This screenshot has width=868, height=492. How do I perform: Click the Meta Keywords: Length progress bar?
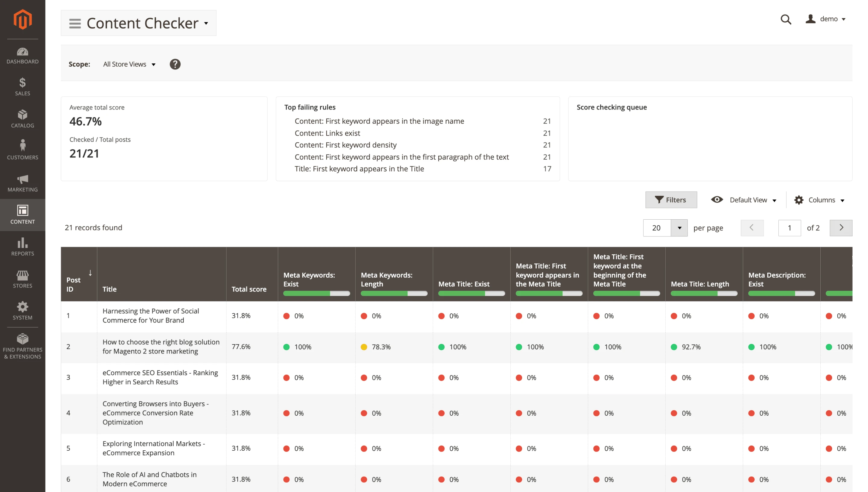coord(394,294)
